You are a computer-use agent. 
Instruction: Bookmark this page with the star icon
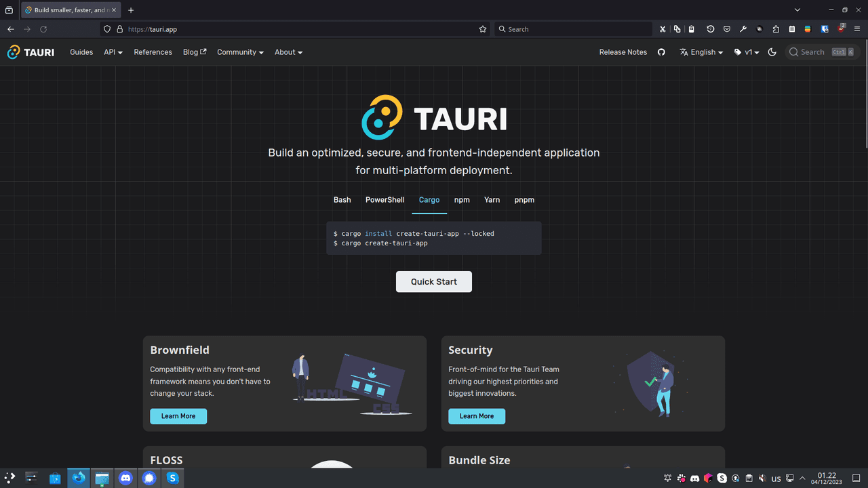[483, 29]
